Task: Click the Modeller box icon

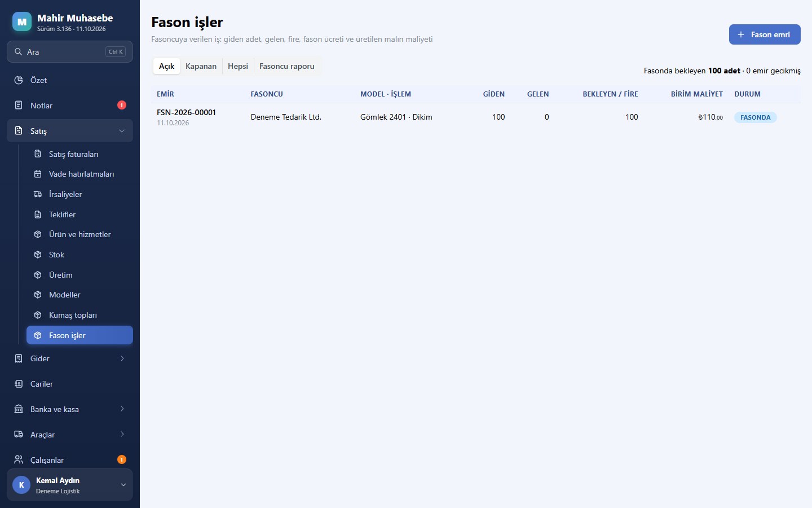Action: (x=38, y=295)
